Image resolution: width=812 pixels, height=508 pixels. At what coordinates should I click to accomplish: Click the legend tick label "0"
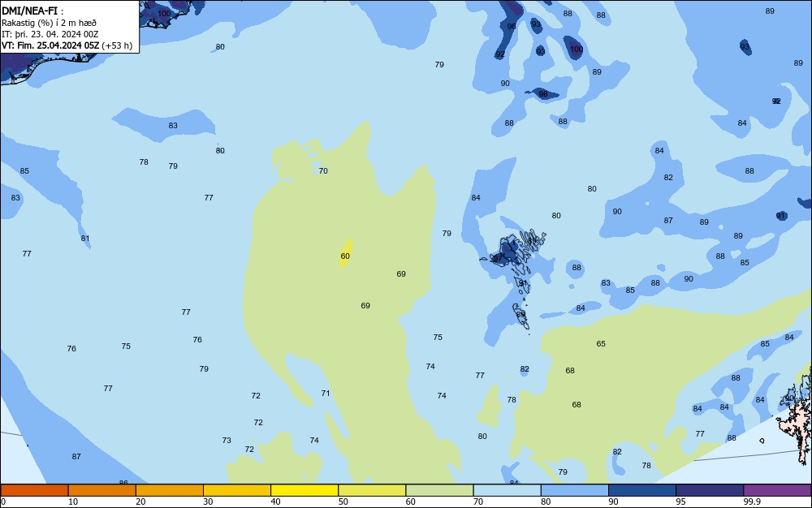coord(3,502)
